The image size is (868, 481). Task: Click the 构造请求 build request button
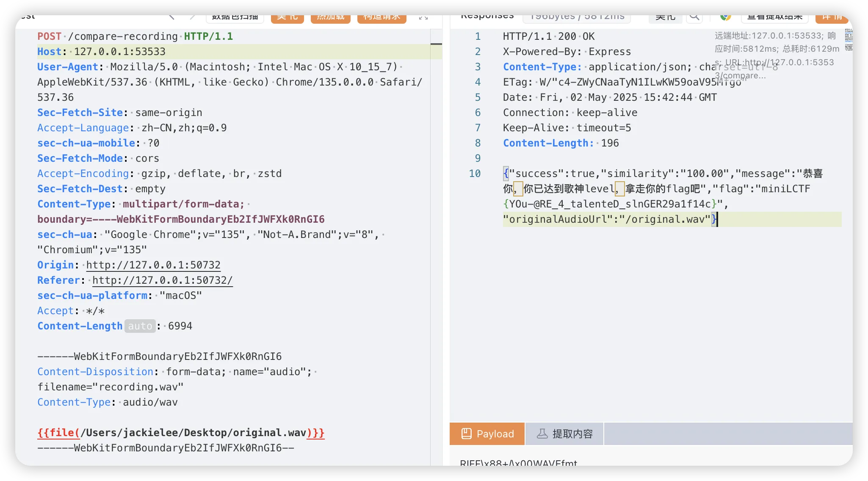tap(381, 18)
